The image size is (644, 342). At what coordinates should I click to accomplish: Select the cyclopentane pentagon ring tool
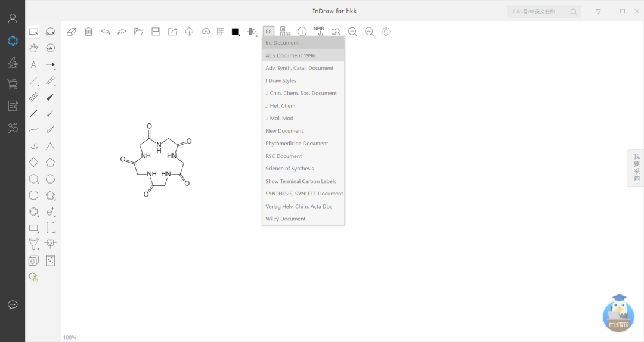51,162
